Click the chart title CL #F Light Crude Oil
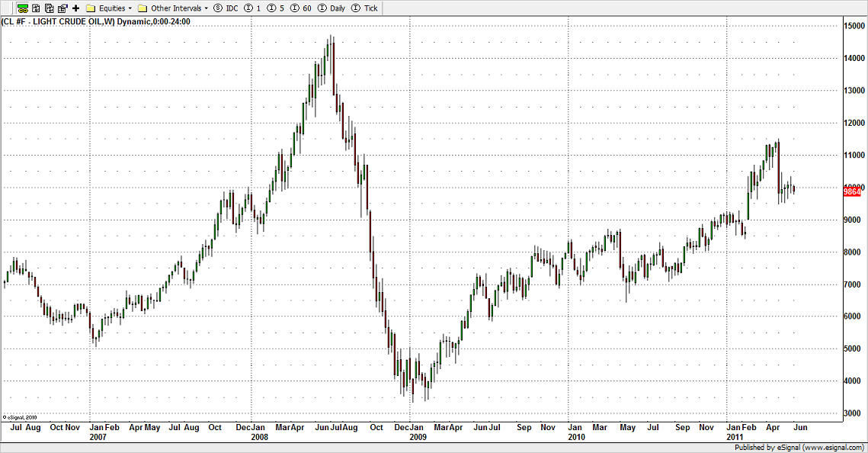 (x=96, y=21)
